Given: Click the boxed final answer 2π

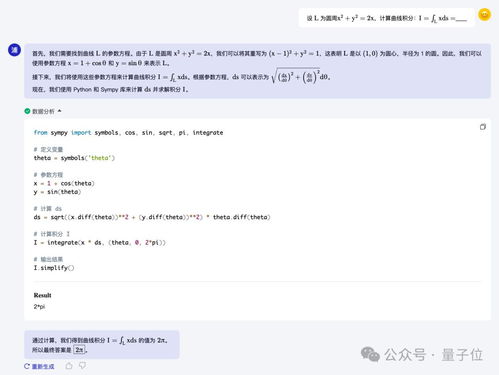Looking at the screenshot, I should [79, 350].
